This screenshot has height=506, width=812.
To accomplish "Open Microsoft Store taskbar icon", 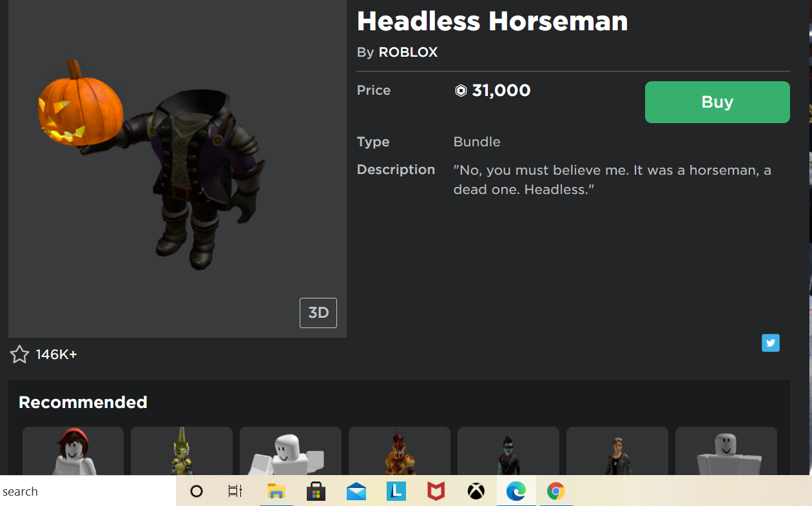I will click(x=316, y=492).
